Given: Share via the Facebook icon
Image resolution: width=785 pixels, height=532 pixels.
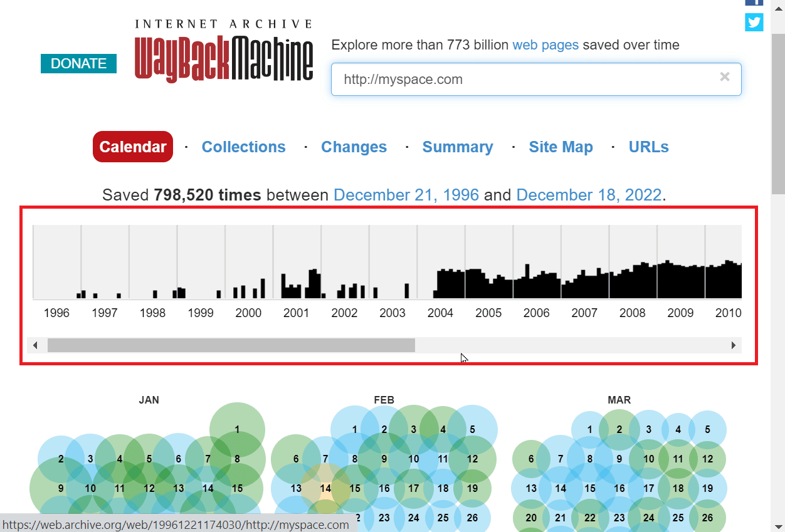Looking at the screenshot, I should 754,3.
